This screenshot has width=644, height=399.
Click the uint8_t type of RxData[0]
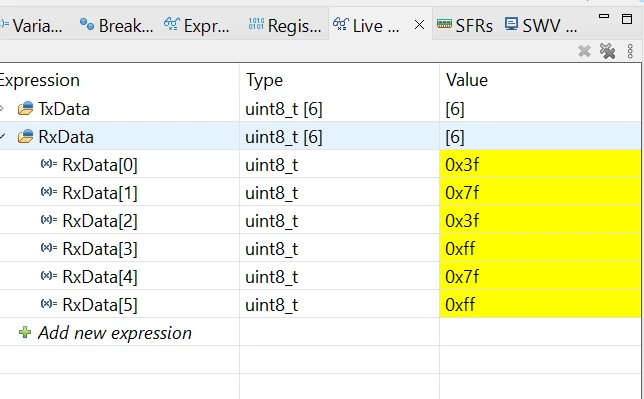[x=271, y=165]
